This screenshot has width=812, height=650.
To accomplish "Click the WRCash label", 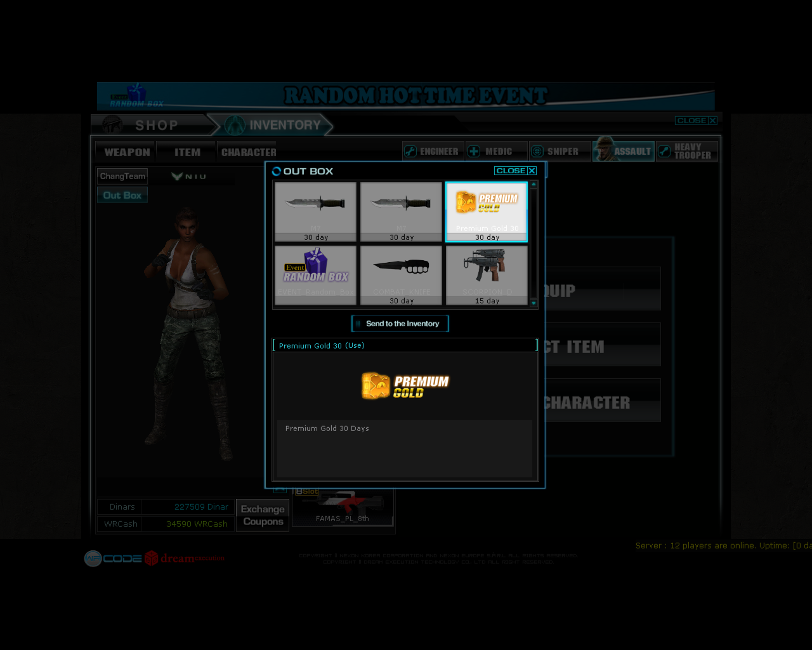I will 121,524.
